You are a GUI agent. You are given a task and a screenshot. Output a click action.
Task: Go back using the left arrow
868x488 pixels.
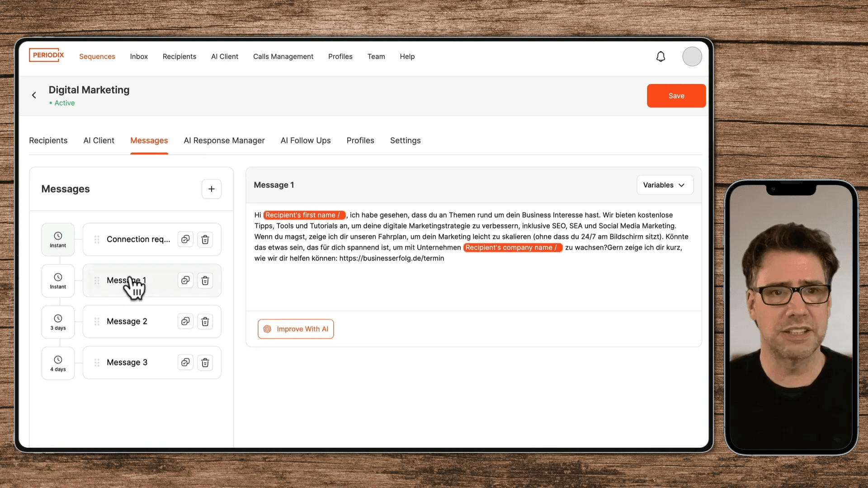point(34,95)
